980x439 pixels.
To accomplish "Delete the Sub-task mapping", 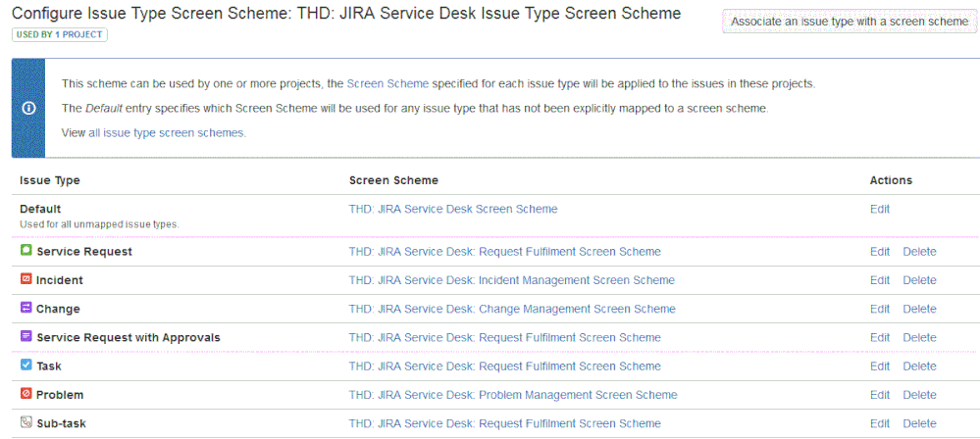I will coord(919,423).
